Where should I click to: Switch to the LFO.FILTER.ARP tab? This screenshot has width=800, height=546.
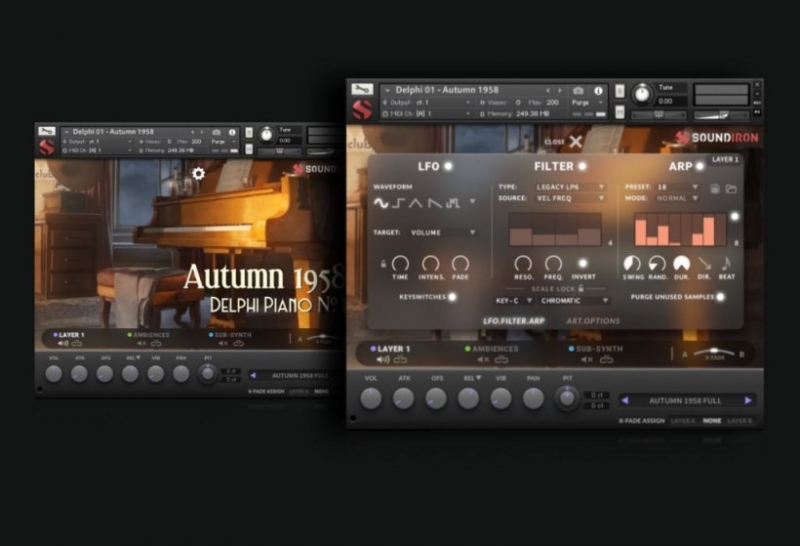click(x=513, y=321)
